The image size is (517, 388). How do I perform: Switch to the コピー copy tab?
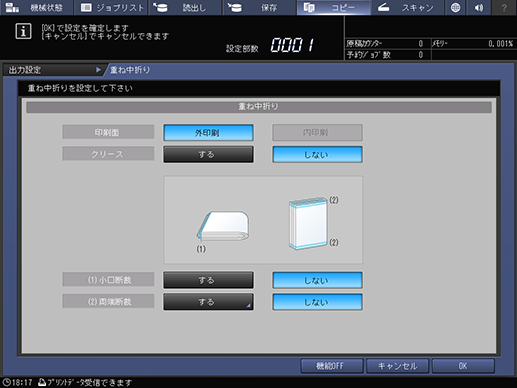click(x=333, y=7)
